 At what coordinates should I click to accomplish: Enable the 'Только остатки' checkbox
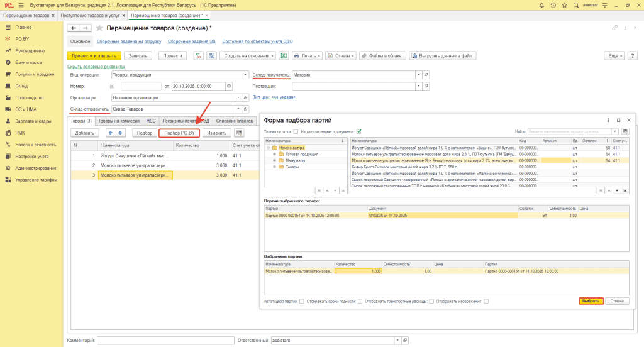pos(295,131)
